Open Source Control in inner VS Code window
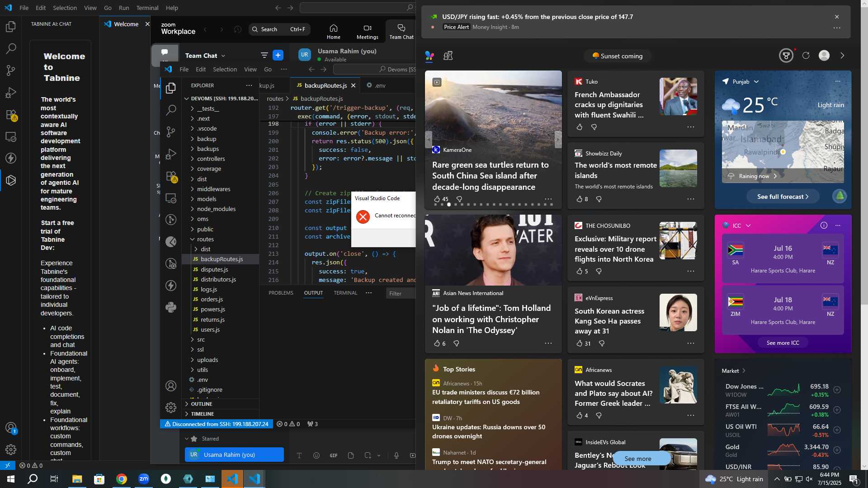Screen dimensions: 868x488 click(171, 131)
